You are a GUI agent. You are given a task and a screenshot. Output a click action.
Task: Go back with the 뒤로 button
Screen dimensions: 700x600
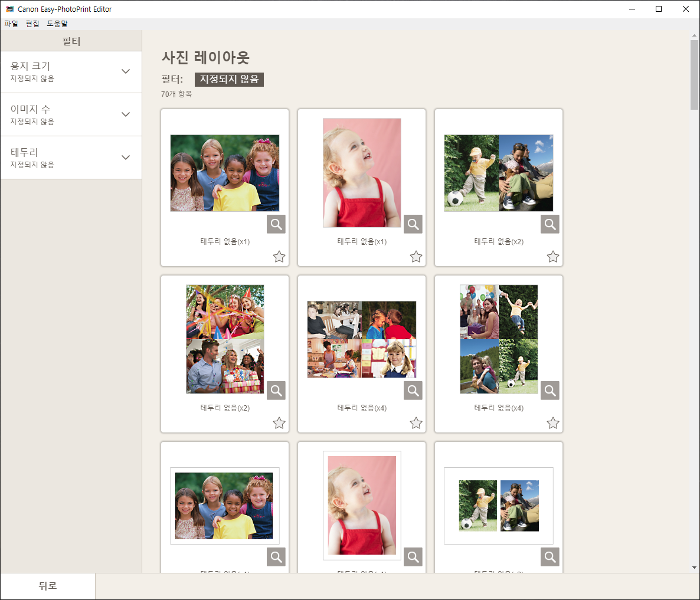click(x=48, y=586)
